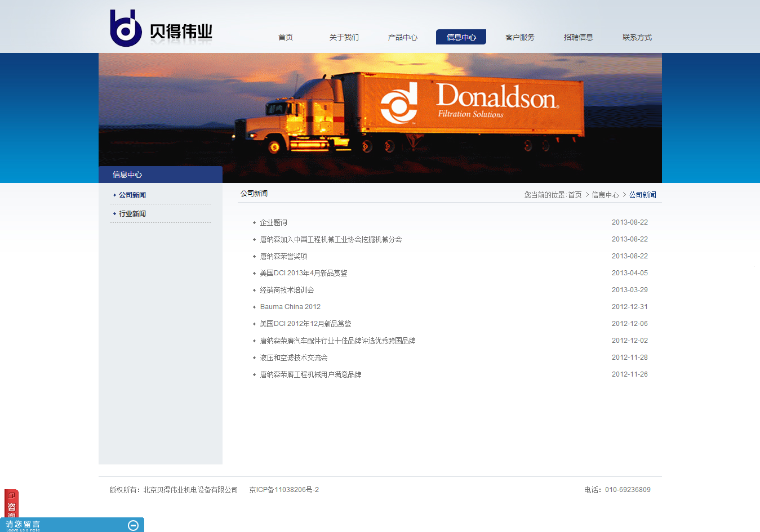
Task: Open the 液压和空滤技术交流会 news link
Action: pos(294,357)
